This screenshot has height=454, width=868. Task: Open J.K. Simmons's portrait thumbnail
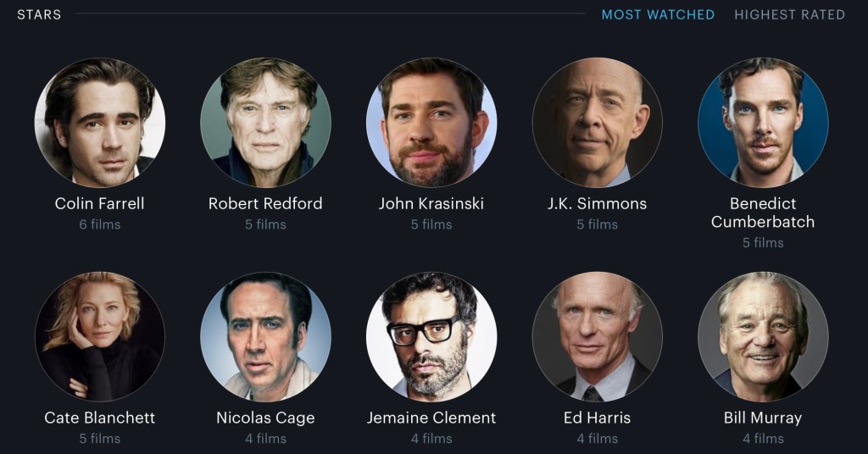click(598, 123)
